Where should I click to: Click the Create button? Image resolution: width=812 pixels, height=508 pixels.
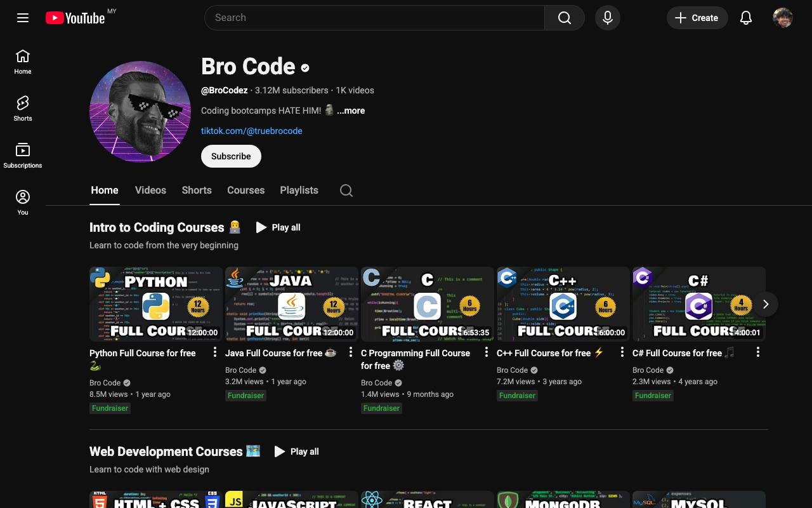tap(697, 18)
